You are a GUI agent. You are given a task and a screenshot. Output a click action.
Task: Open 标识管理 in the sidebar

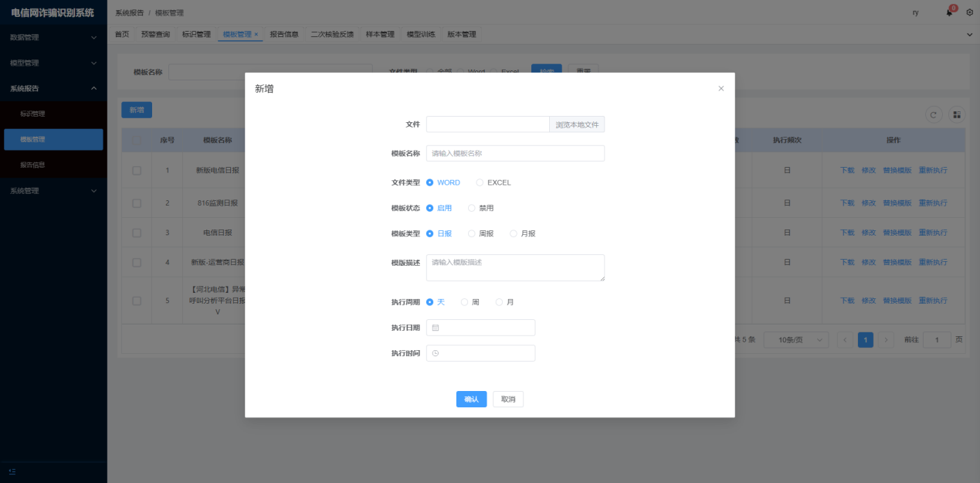coord(32,114)
